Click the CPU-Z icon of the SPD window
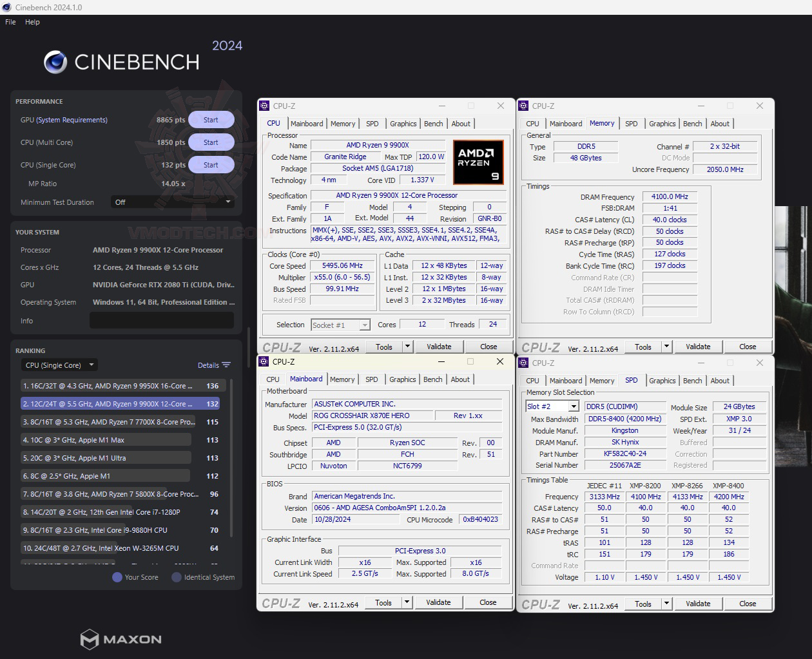Viewport: 812px width, 659px height. (x=522, y=363)
